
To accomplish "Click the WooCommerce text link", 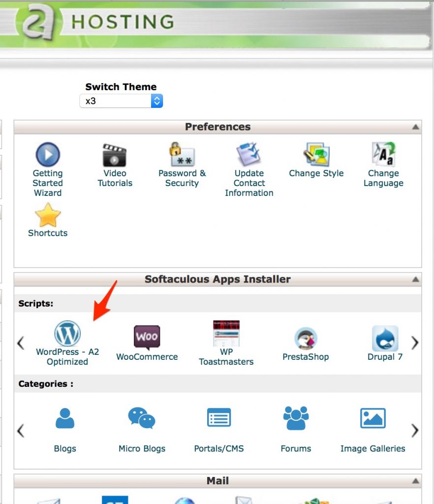I will click(147, 357).
